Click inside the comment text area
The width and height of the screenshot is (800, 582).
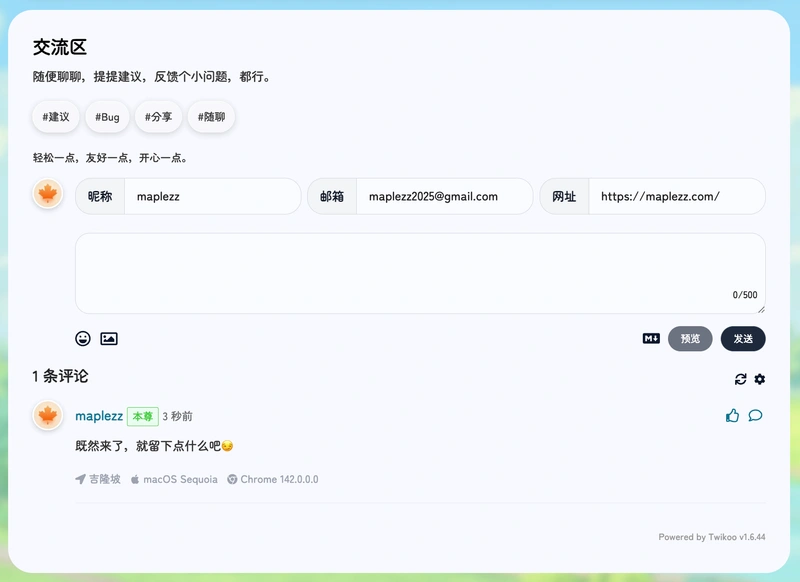[420, 270]
